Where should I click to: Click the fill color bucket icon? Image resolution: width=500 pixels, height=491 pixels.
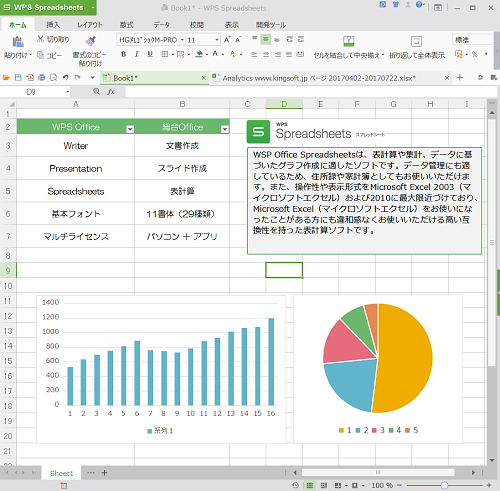pos(199,54)
